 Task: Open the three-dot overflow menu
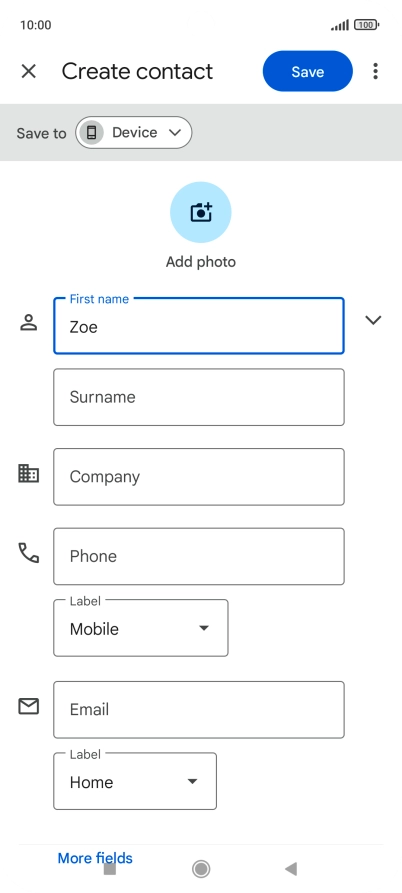coord(375,71)
